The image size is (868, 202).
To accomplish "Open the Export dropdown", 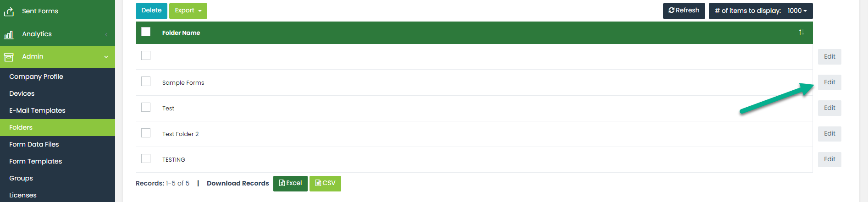I will (x=188, y=11).
